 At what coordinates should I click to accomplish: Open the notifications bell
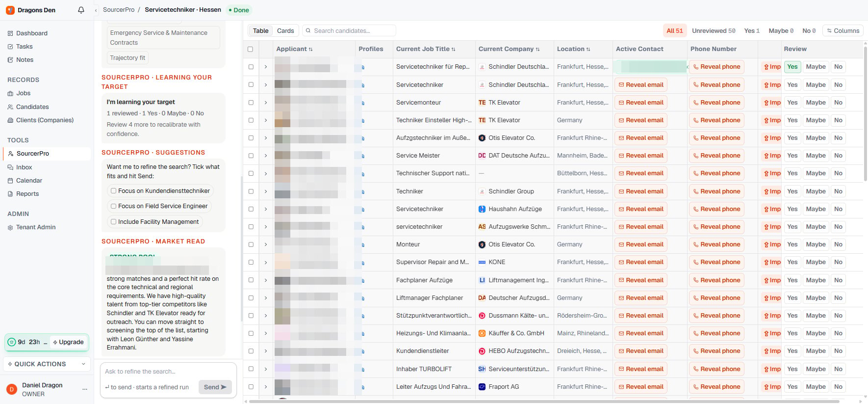[x=81, y=10]
